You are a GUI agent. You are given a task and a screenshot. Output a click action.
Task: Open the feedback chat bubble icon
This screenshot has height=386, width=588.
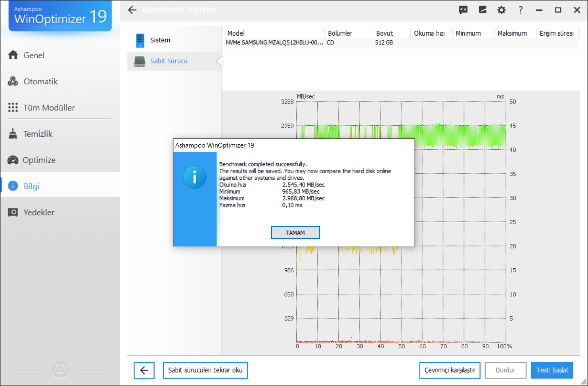[x=463, y=10]
